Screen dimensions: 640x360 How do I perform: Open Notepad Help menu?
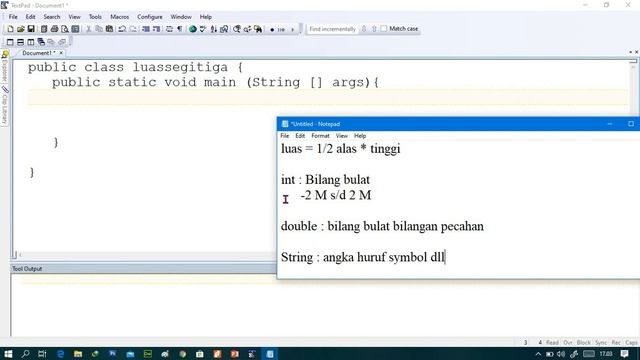coord(360,136)
